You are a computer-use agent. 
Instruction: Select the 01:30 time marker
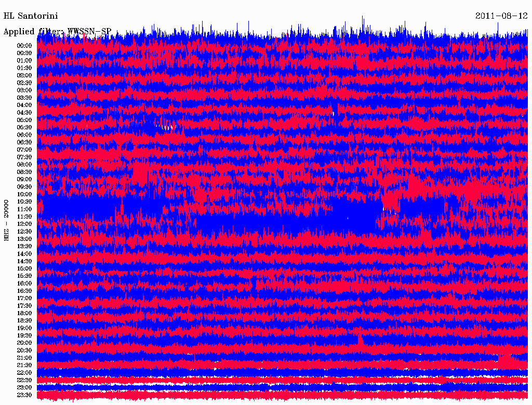pyautogui.click(x=24, y=68)
